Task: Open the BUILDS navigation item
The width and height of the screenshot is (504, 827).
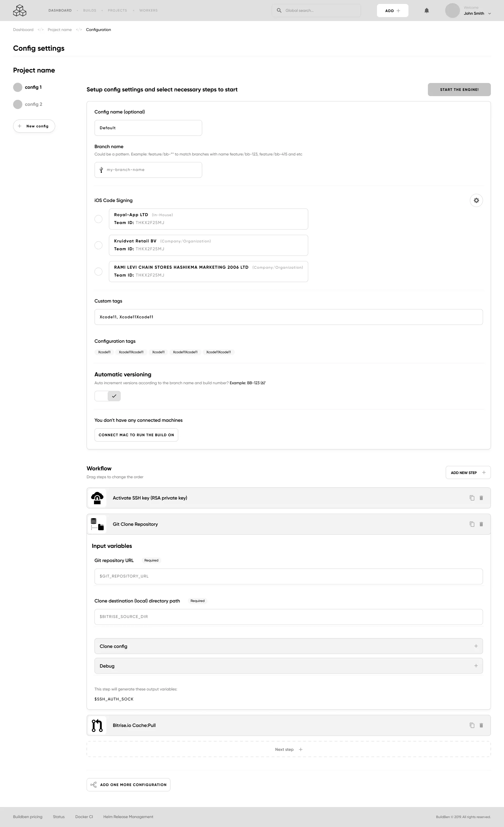Action: [89, 11]
